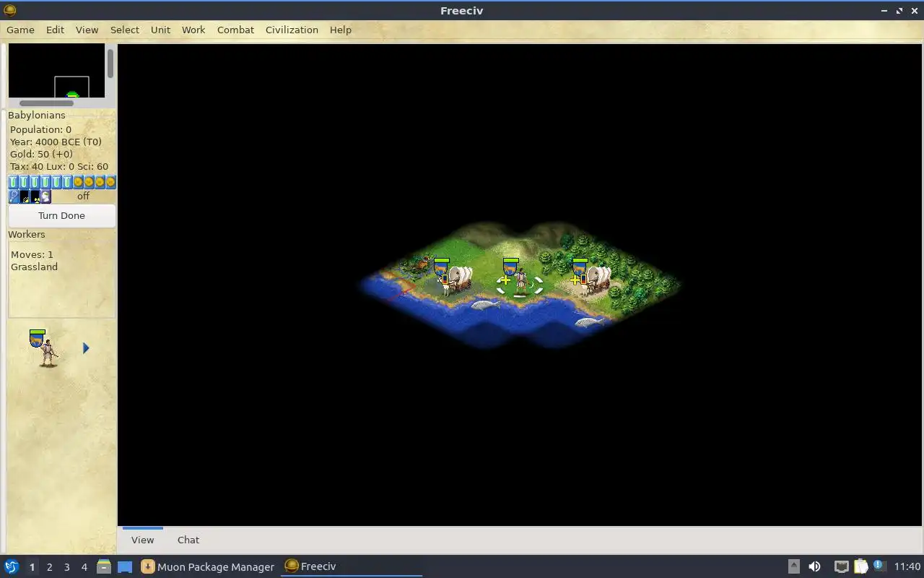Open the Edit menu
This screenshot has width=924, height=578.
click(x=55, y=30)
